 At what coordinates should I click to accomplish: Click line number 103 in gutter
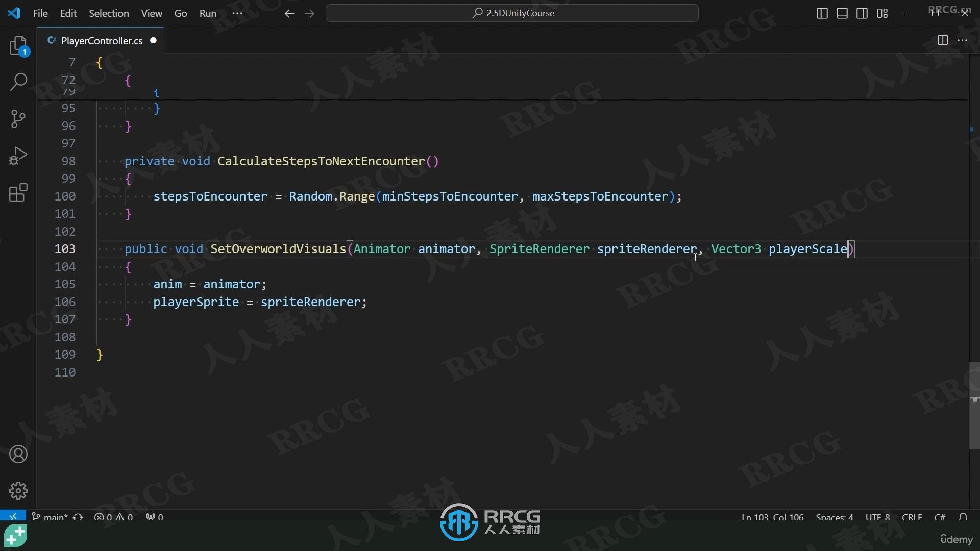pyautogui.click(x=65, y=249)
